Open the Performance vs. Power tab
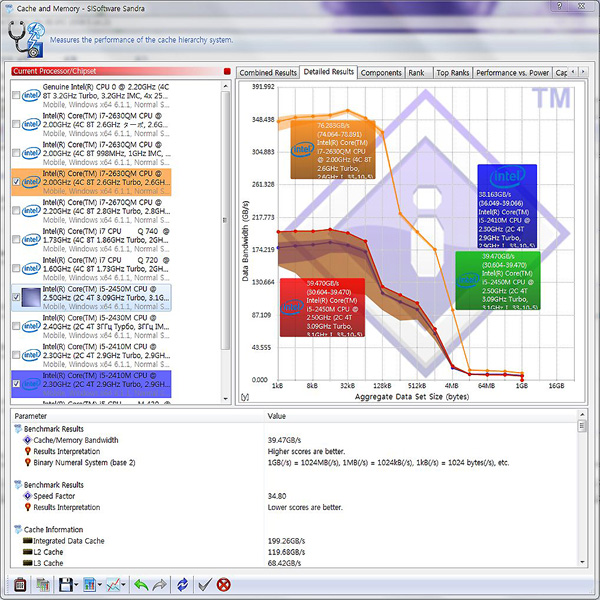Viewport: 600px width, 600px height. [512, 73]
